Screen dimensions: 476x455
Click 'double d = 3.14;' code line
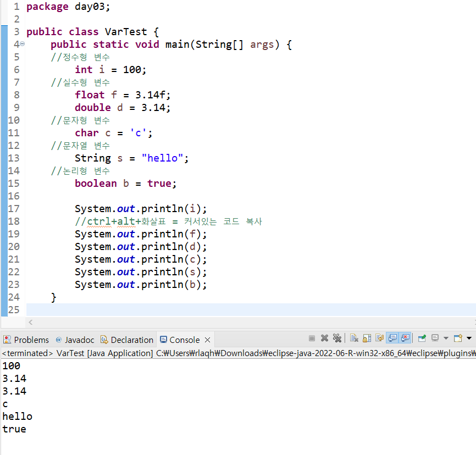123,108
